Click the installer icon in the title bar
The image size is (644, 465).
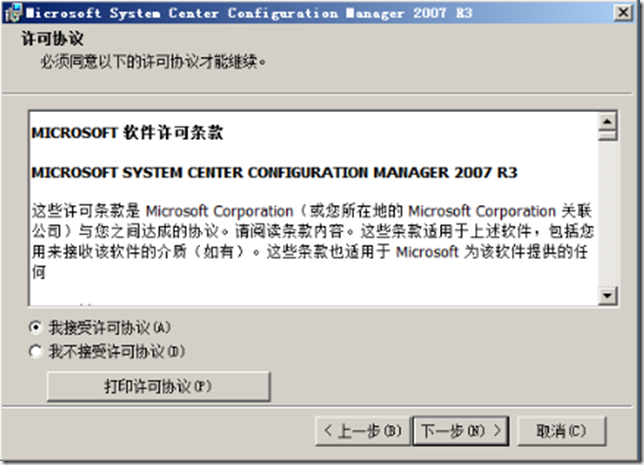[x=13, y=13]
